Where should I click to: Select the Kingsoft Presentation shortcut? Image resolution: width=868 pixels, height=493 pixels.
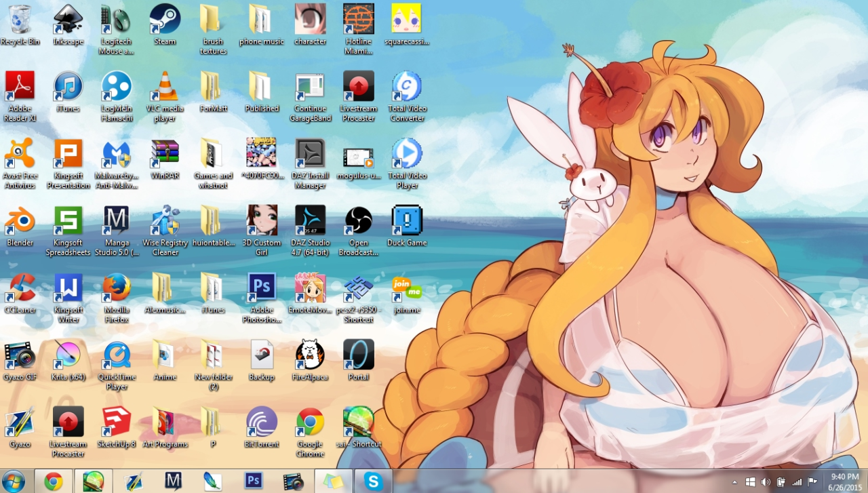click(68, 163)
